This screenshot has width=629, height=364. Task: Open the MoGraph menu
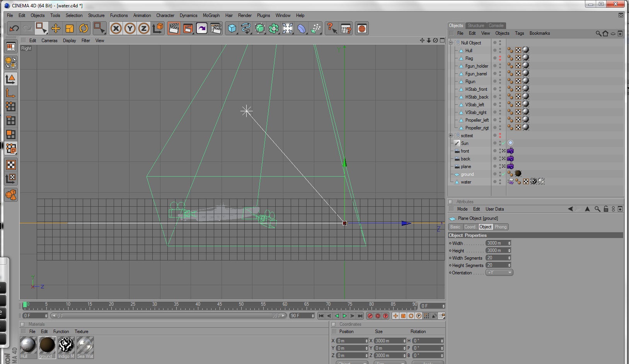coord(211,15)
